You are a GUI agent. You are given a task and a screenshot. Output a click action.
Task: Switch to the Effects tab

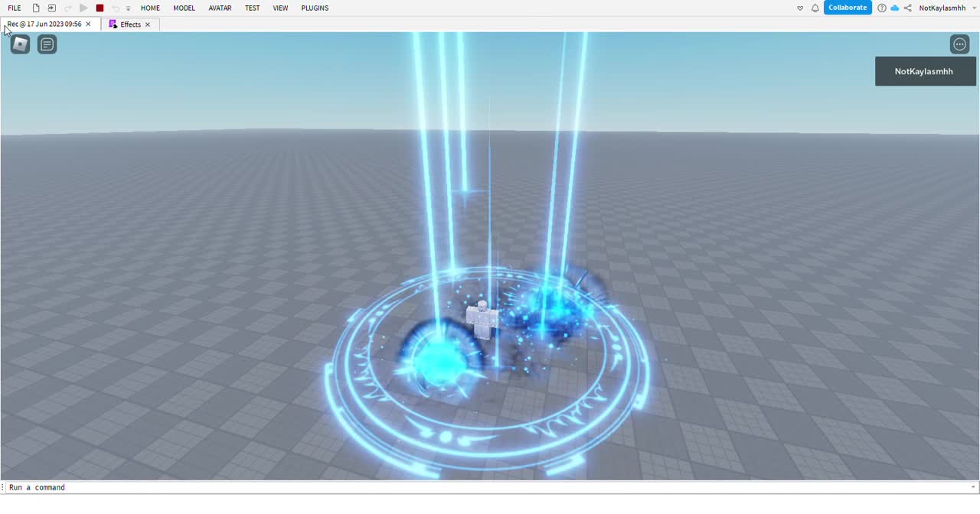click(130, 24)
